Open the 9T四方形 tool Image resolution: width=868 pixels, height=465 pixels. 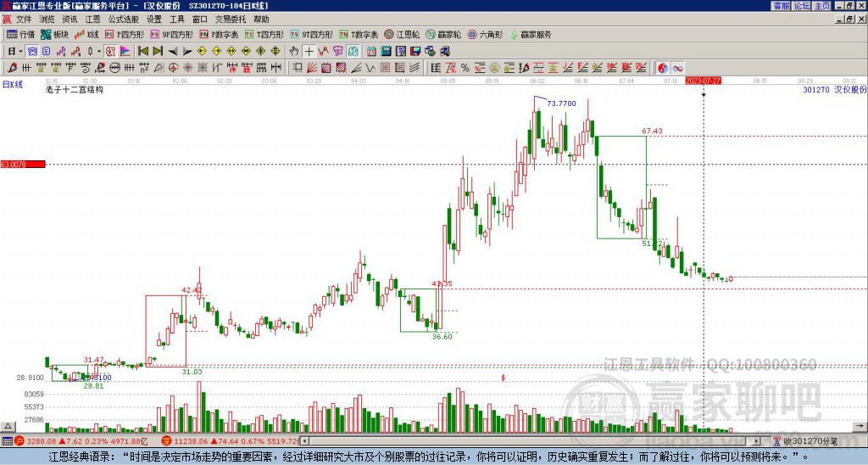point(311,34)
